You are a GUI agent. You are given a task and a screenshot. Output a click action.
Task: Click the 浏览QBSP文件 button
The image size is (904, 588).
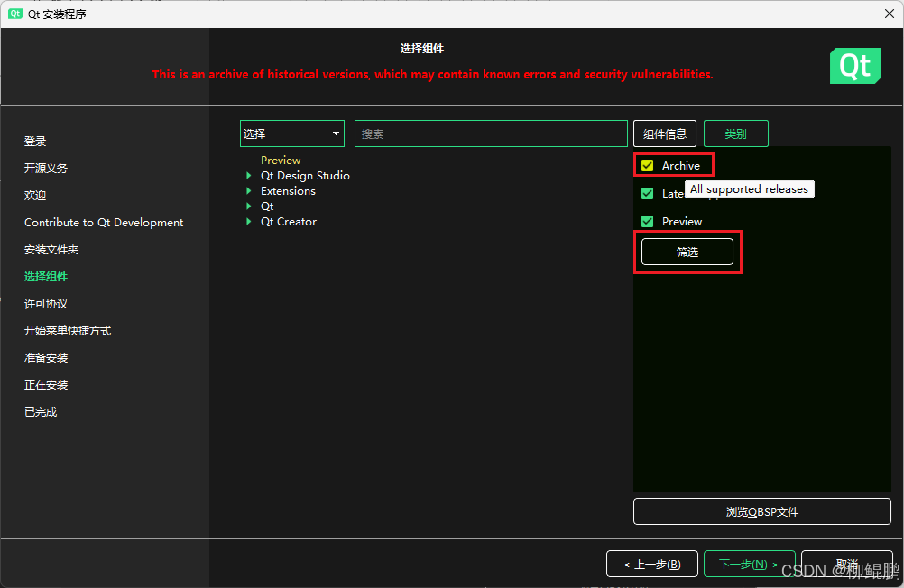pos(762,512)
